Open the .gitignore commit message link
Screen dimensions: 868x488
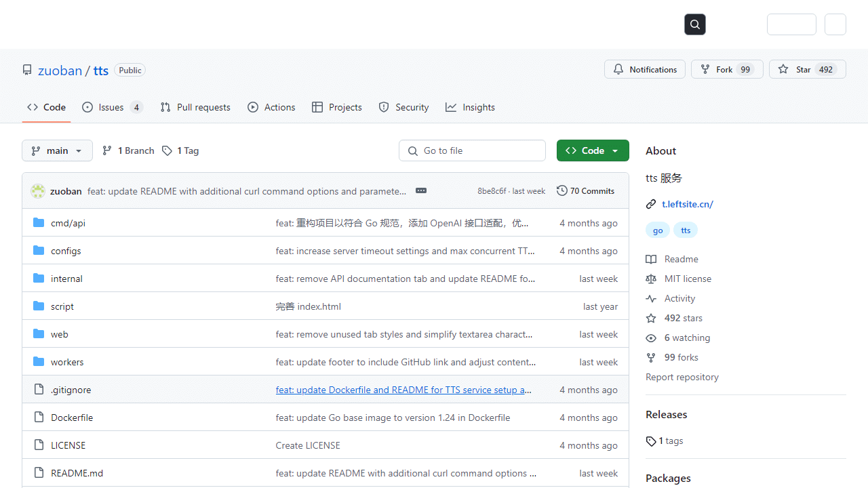click(x=403, y=390)
